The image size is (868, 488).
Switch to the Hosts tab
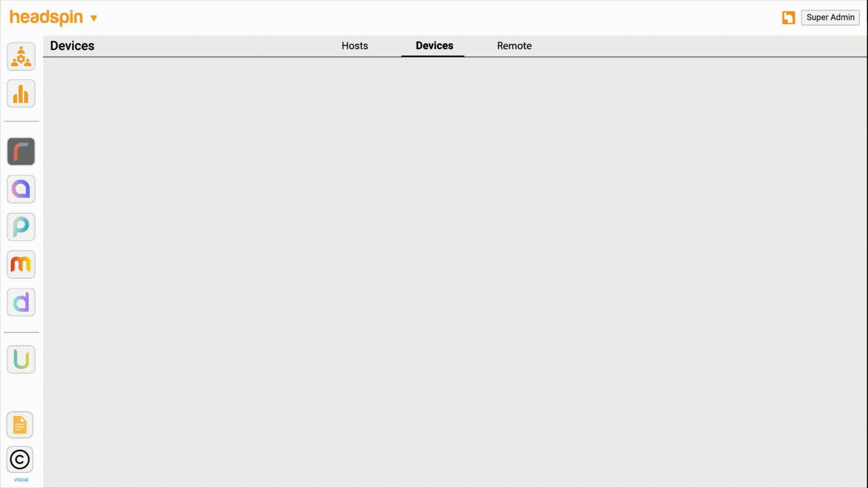tap(355, 46)
